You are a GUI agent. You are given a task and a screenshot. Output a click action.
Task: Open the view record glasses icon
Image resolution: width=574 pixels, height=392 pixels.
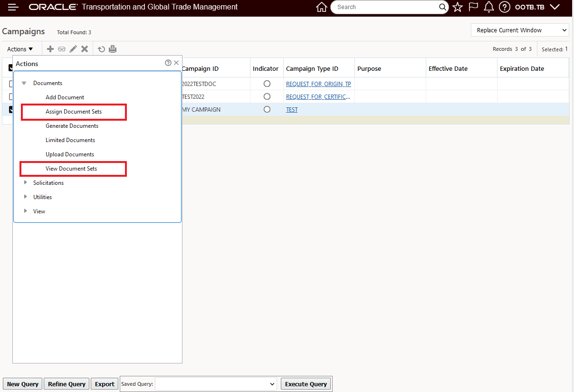(x=62, y=48)
